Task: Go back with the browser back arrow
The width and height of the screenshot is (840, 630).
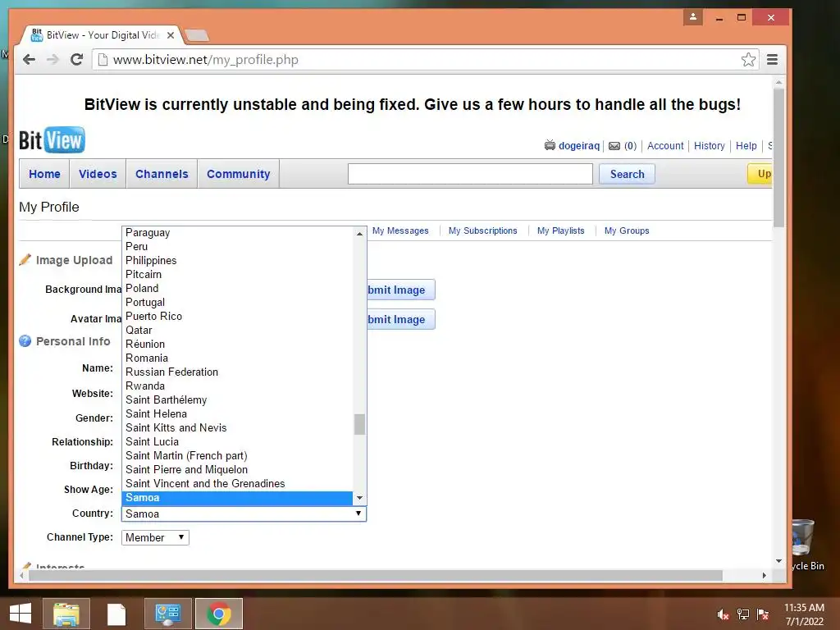Action: pos(29,59)
